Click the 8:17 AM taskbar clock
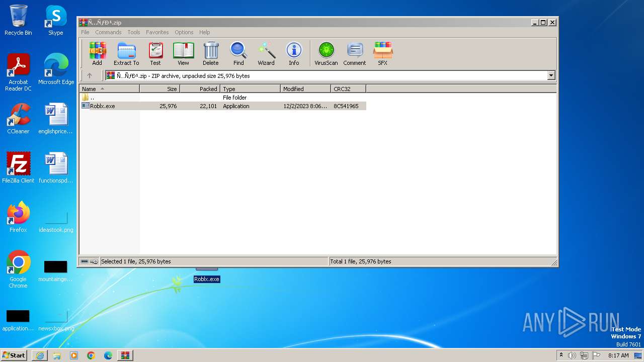The height and width of the screenshot is (362, 644). pos(618,355)
